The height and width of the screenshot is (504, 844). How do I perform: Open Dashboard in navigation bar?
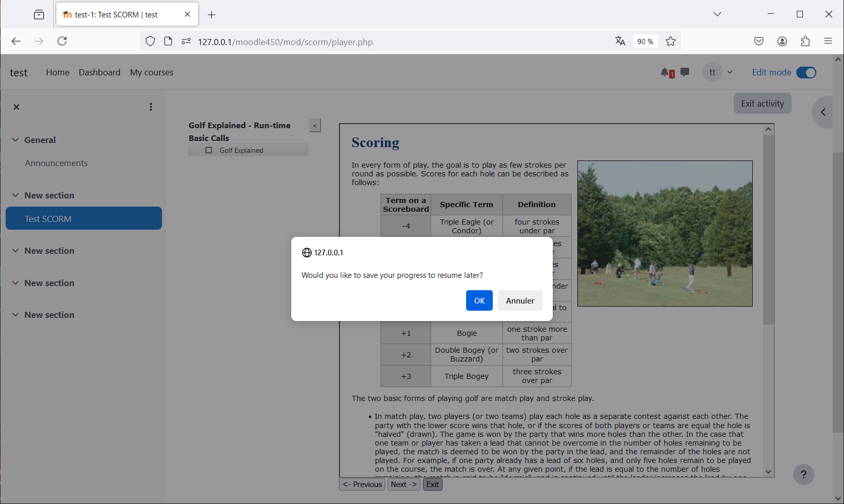[99, 72]
